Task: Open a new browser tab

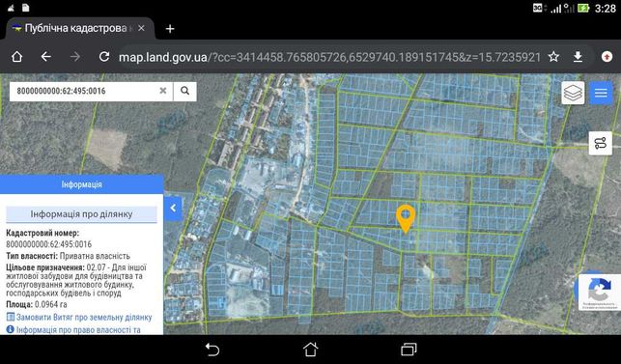Action: [x=170, y=29]
